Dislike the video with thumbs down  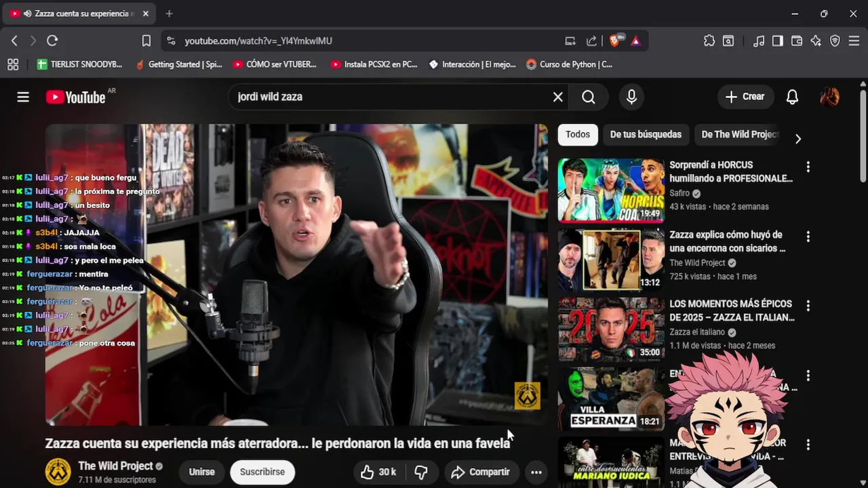tap(421, 472)
